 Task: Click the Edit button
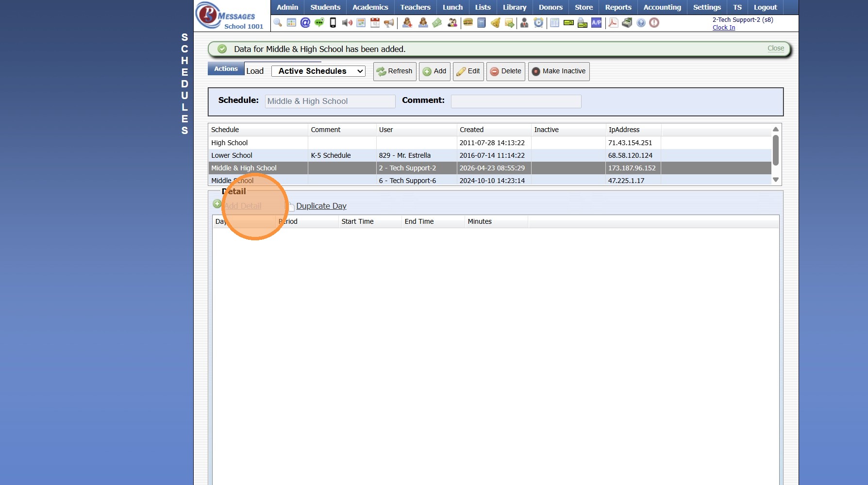[x=468, y=71]
